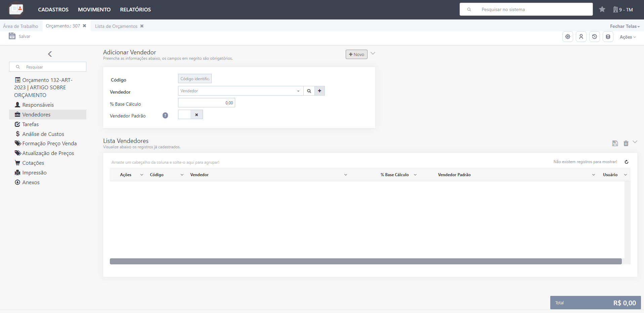Select Vendedores in sidebar
The width and height of the screenshot is (644, 313).
click(48, 114)
